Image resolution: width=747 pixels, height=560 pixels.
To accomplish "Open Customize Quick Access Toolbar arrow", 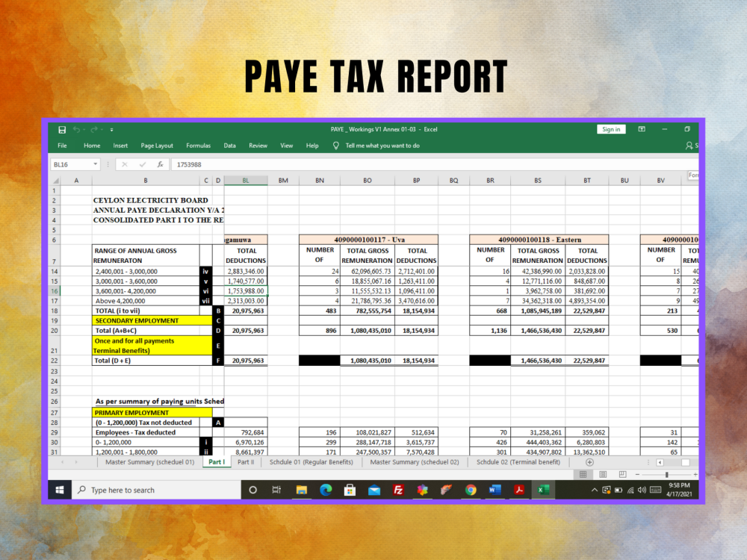I will point(111,129).
